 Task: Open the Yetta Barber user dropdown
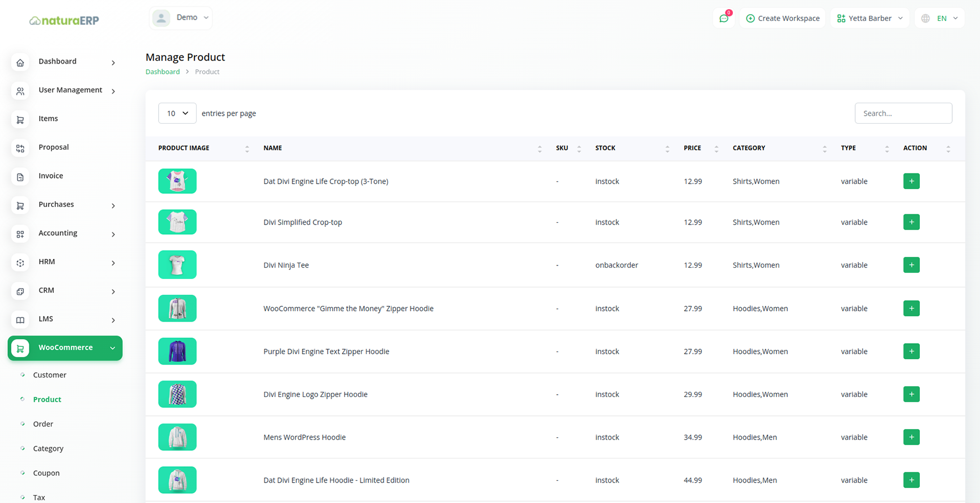tap(869, 18)
